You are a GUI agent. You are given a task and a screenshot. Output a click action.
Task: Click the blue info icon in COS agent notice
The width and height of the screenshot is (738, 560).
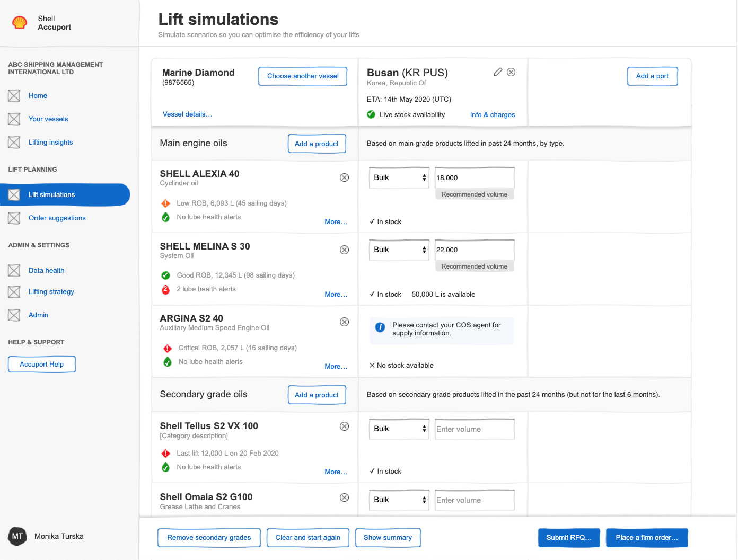click(380, 327)
